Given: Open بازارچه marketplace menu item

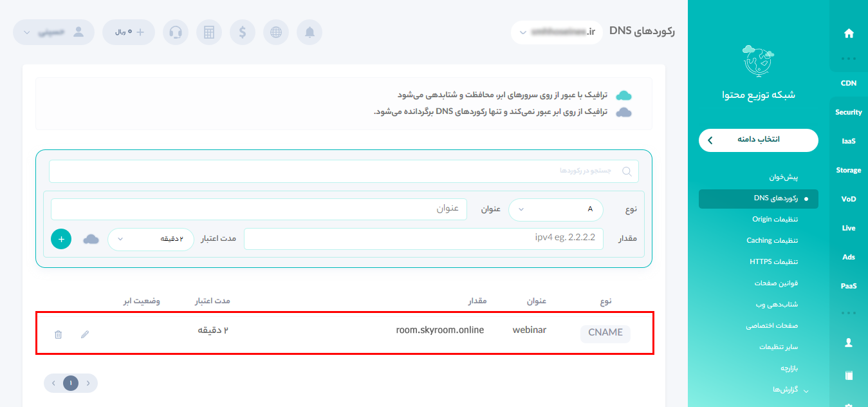Looking at the screenshot, I should click(x=790, y=368).
